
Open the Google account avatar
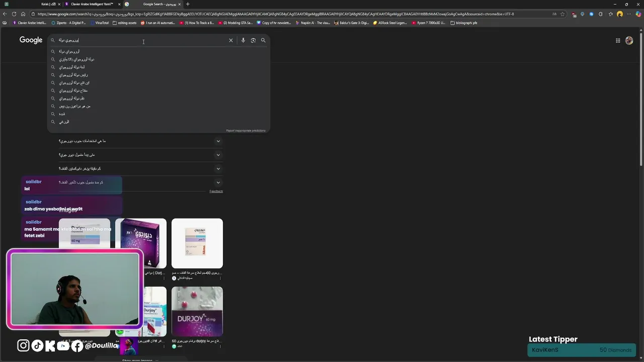pos(629,41)
